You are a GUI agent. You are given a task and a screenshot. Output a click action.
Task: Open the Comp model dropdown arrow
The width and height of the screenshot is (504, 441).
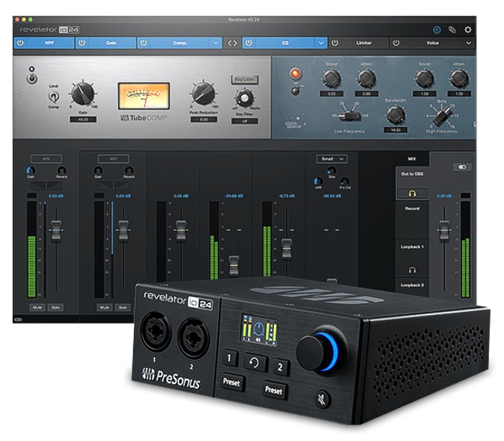click(216, 43)
